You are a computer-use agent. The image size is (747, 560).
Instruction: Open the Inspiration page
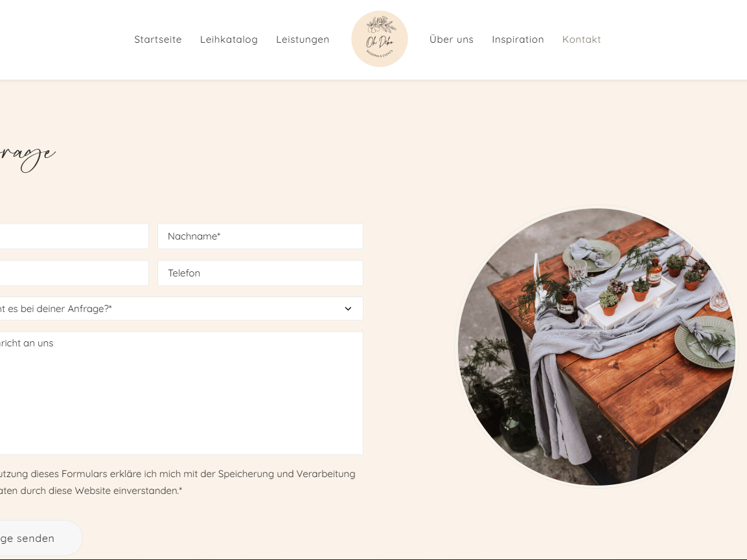point(518,39)
